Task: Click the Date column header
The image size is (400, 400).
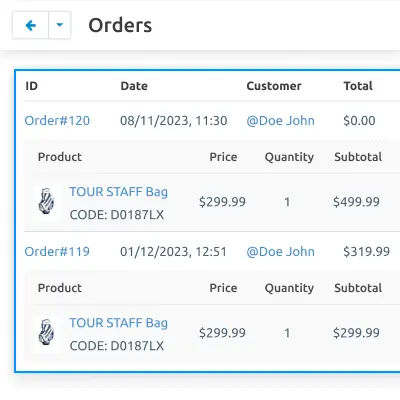Action: point(134,86)
